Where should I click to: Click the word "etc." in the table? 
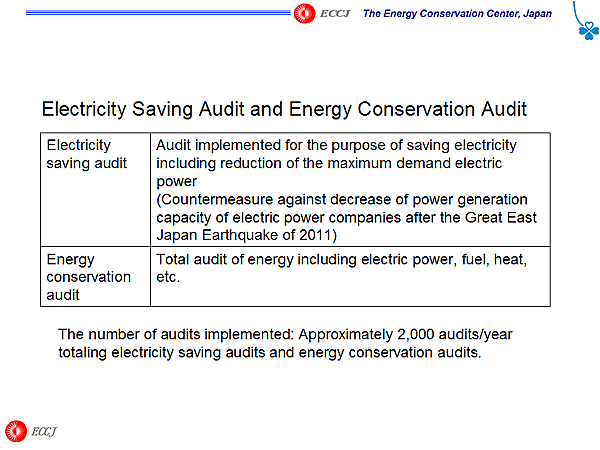(168, 277)
